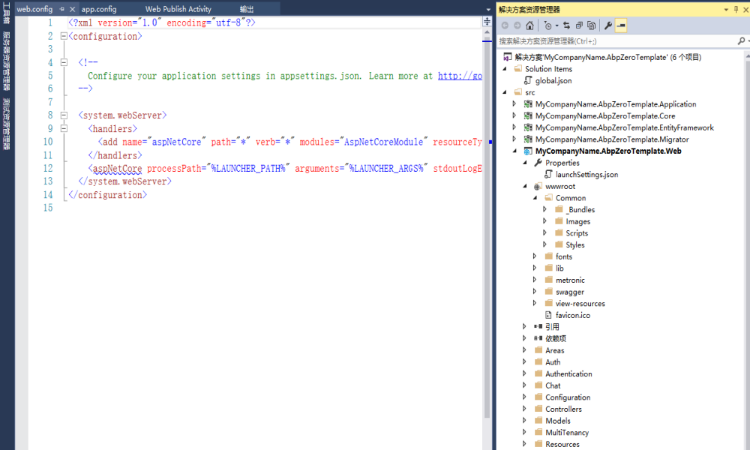Toggle the Preview Selected Items button
The image size is (750, 450).
[621, 25]
